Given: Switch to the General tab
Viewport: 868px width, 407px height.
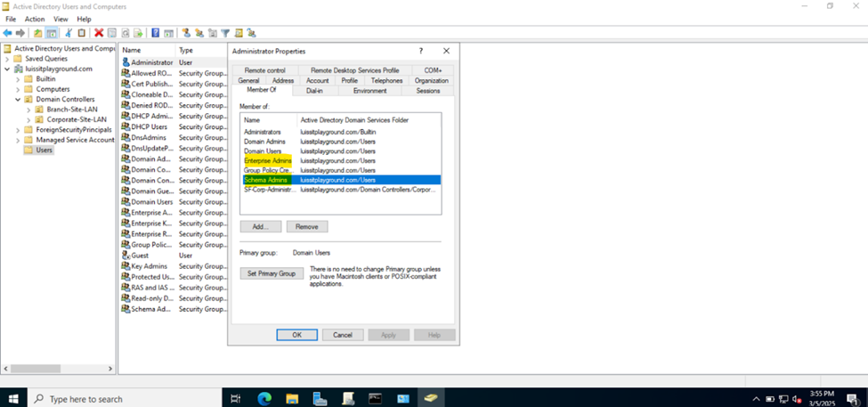Looking at the screenshot, I should click(x=248, y=80).
